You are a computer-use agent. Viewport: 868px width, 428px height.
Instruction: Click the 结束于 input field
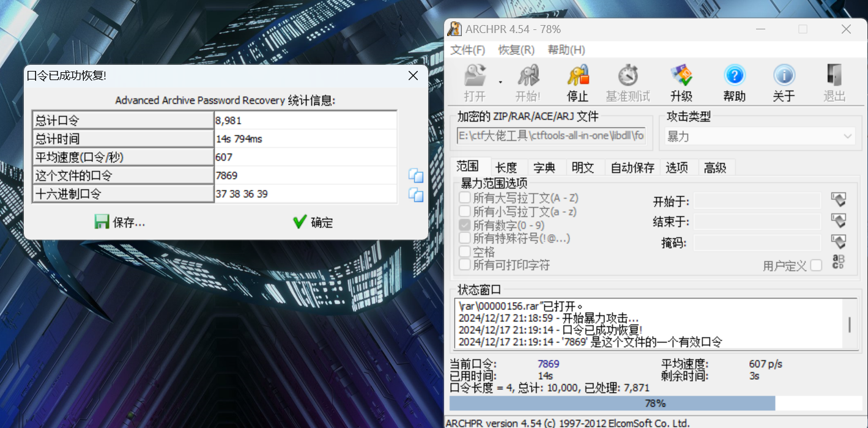click(757, 221)
